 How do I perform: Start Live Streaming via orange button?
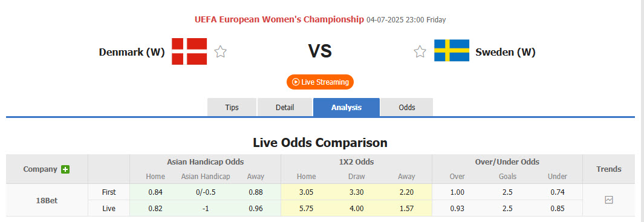tap(320, 82)
